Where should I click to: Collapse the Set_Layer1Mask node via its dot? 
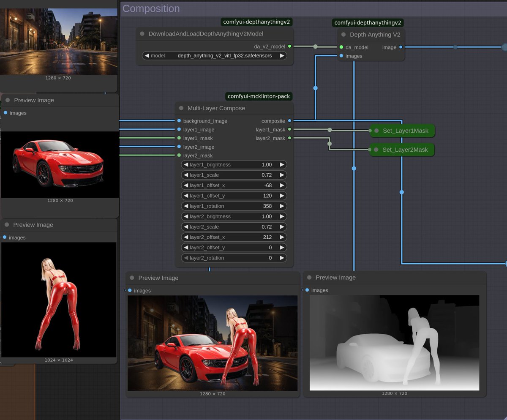(x=376, y=131)
